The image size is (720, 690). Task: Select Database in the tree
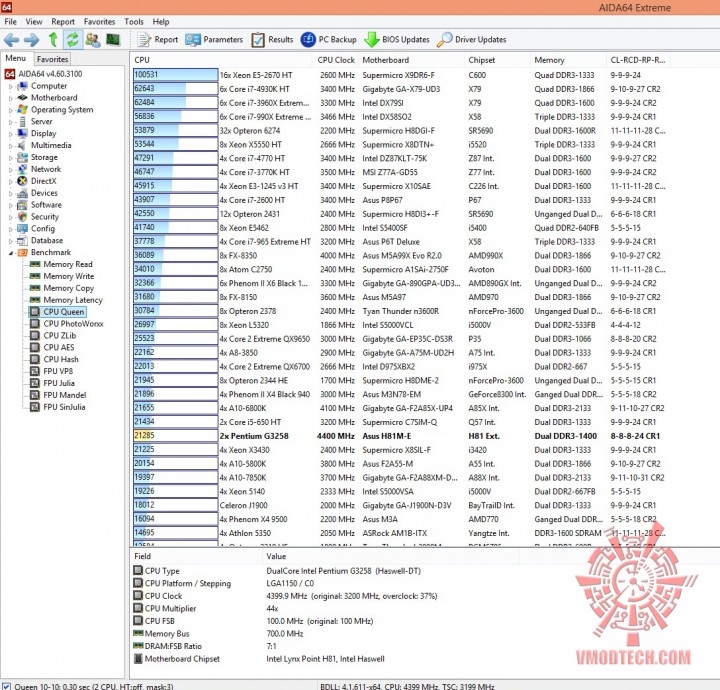(47, 241)
